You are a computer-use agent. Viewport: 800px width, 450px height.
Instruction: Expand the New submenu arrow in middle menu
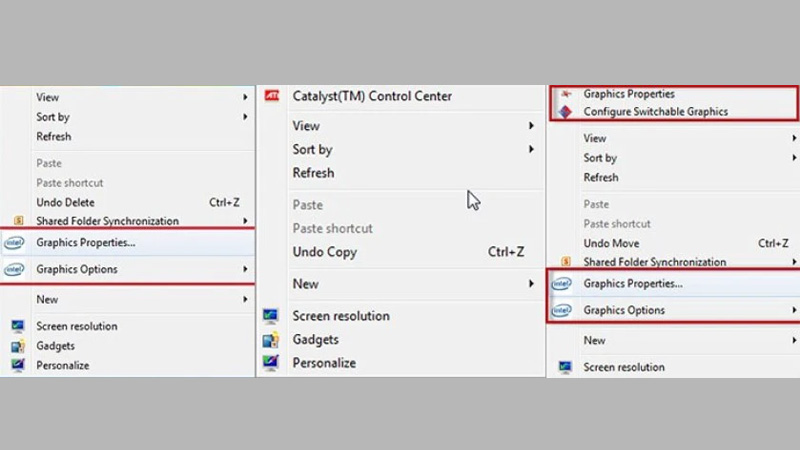(x=531, y=284)
